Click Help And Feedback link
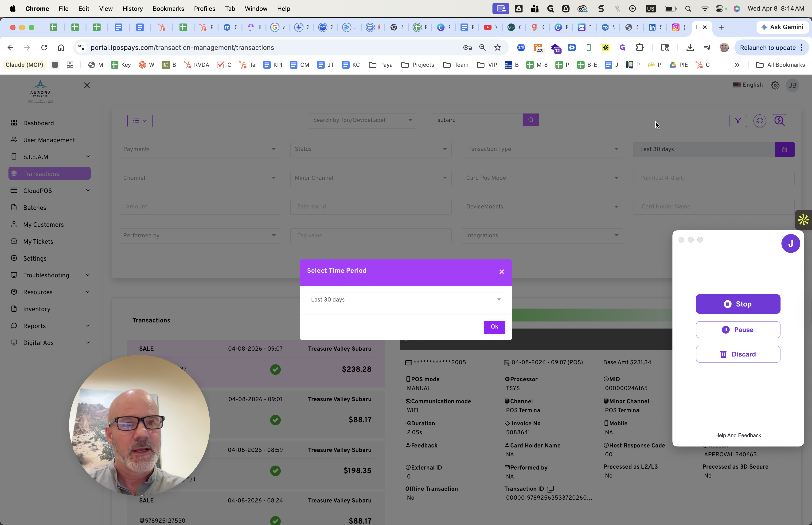 pos(738,435)
